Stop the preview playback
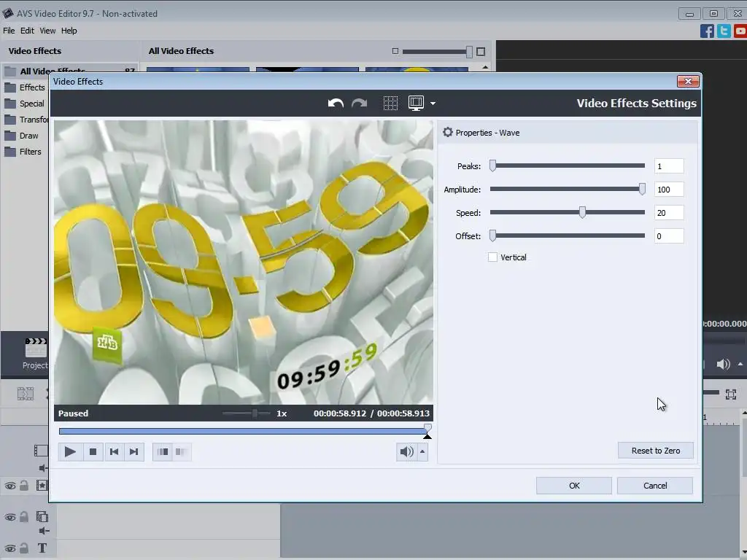Screen dimensions: 747x560 point(93,451)
